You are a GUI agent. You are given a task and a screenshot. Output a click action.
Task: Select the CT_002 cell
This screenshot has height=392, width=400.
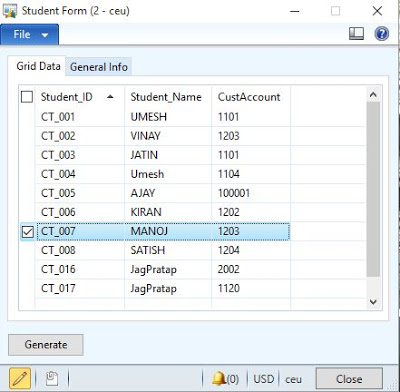pyautogui.click(x=80, y=136)
